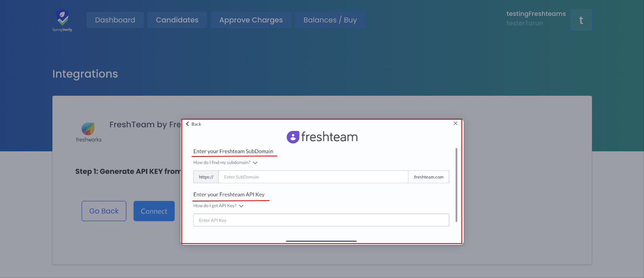Click Back in the freshteam dialog
This screenshot has width=644, height=278.
(196, 124)
